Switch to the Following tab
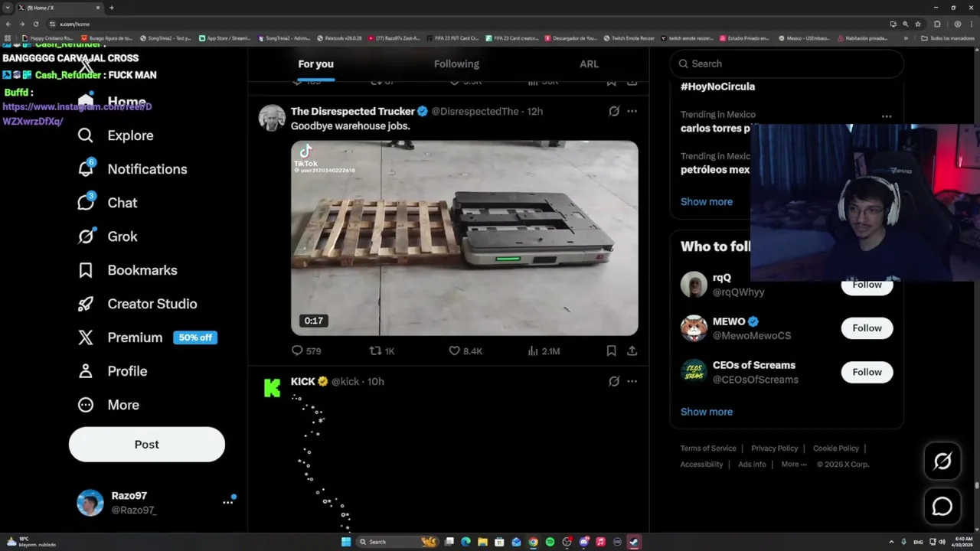Image resolution: width=980 pixels, height=551 pixels. coord(456,64)
